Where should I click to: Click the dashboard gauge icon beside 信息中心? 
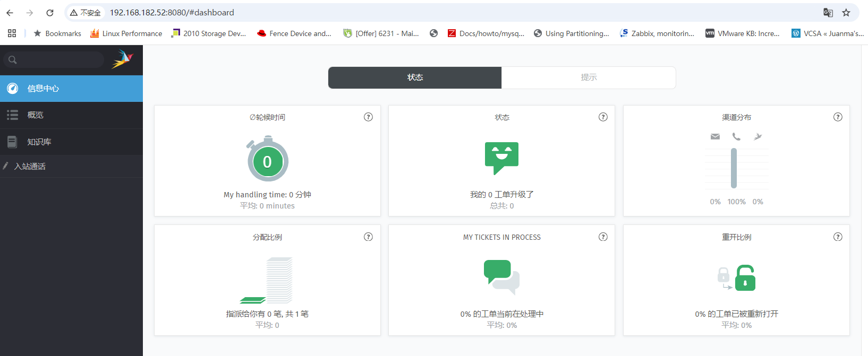click(x=13, y=89)
